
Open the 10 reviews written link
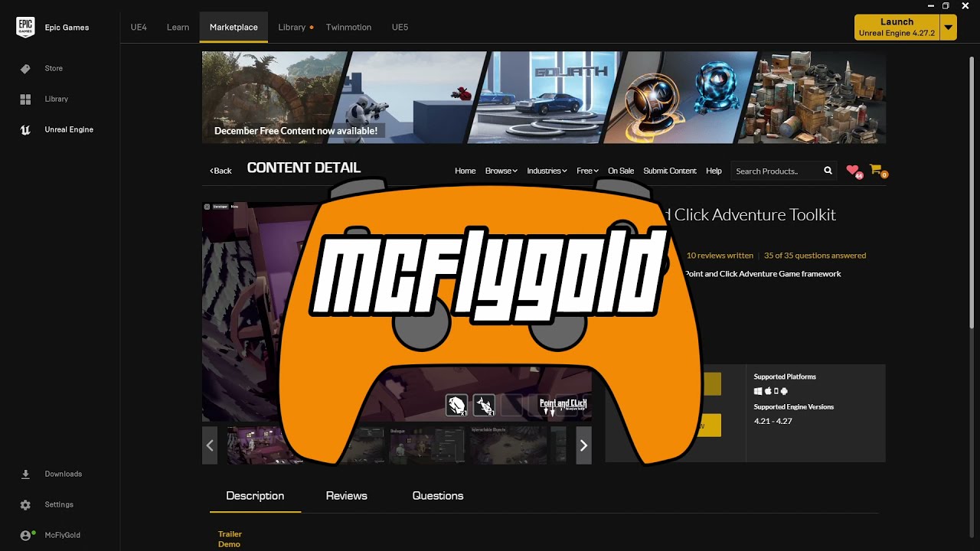(x=720, y=256)
